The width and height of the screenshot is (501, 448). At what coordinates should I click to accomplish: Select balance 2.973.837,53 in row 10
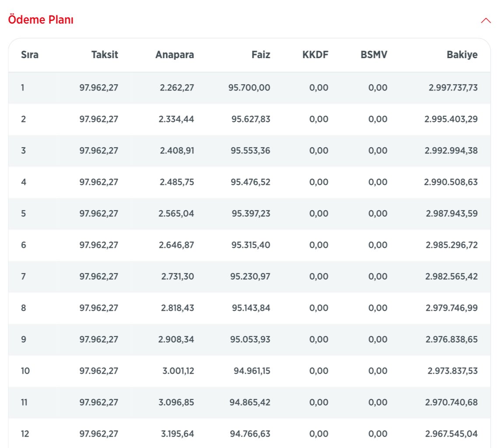coord(453,371)
